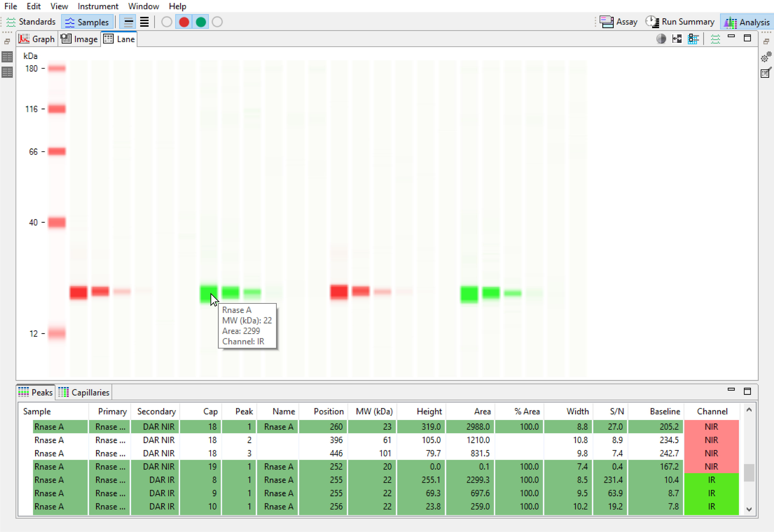Image resolution: width=774 pixels, height=532 pixels.
Task: Open the File menu
Action: click(x=11, y=6)
